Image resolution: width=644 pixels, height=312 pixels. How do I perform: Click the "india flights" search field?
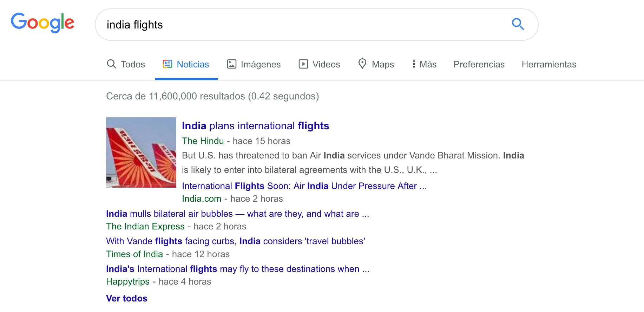tap(302, 25)
